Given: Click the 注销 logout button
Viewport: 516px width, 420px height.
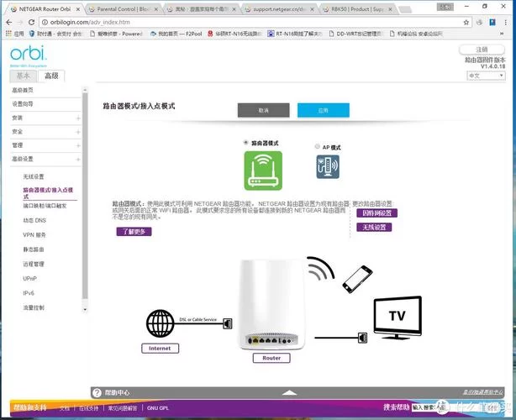Looking at the screenshot, I should click(482, 50).
